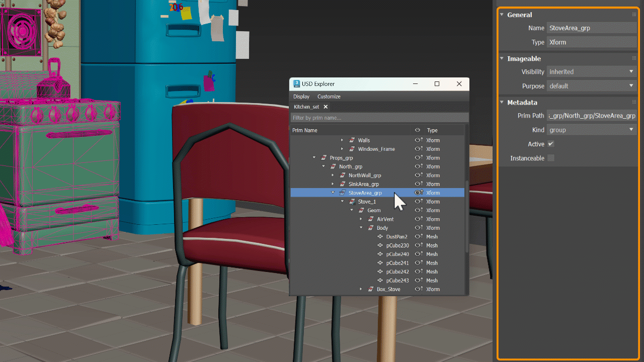Open the General section grid options icon
This screenshot has width=644, height=362.
point(634,15)
